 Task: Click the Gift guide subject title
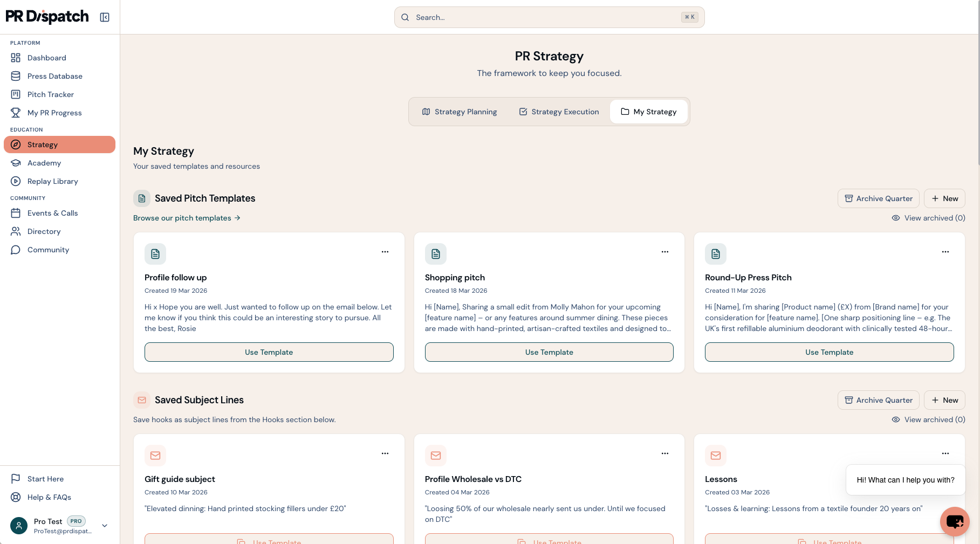coord(180,479)
